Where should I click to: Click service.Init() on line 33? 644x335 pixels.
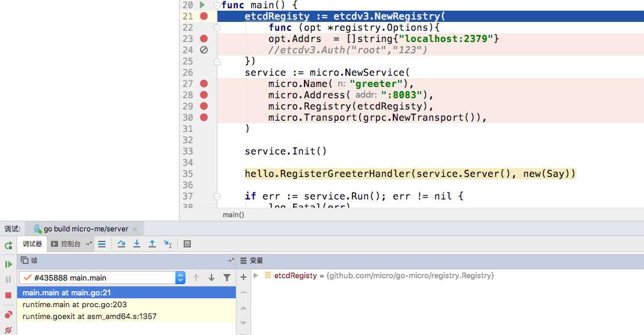pyautogui.click(x=286, y=151)
